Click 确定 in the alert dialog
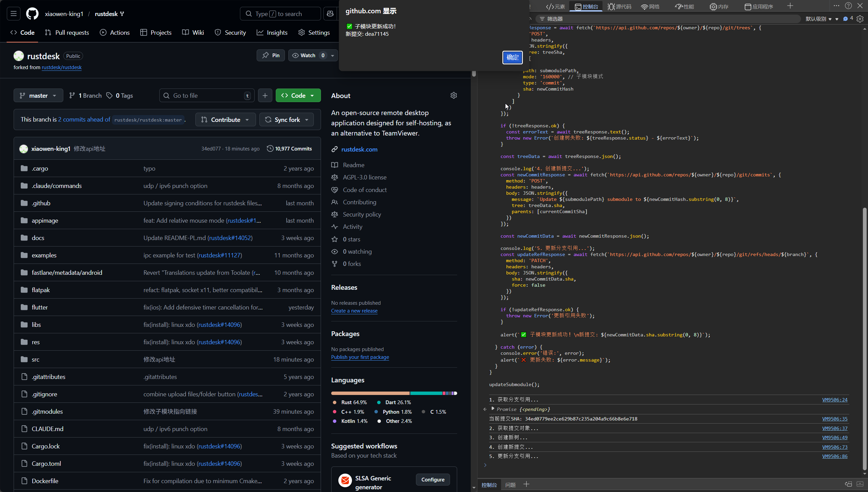The height and width of the screenshot is (492, 868). 512,57
